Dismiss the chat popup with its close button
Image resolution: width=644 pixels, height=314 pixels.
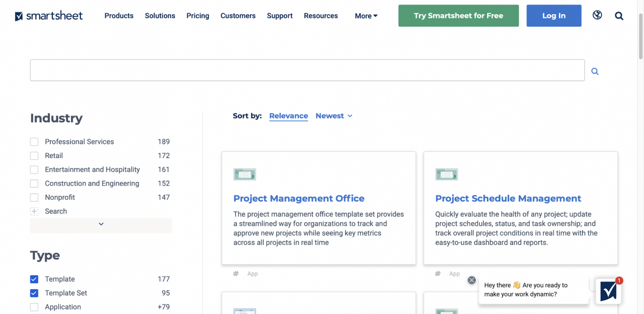coord(471,280)
